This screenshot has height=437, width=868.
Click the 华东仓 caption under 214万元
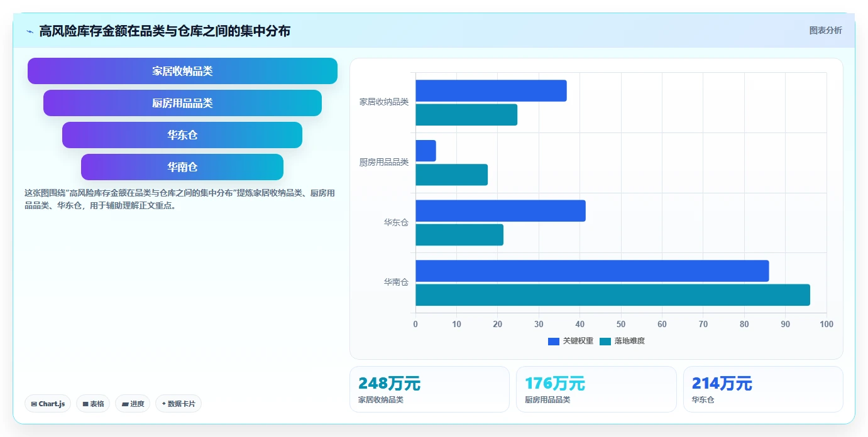point(703,400)
